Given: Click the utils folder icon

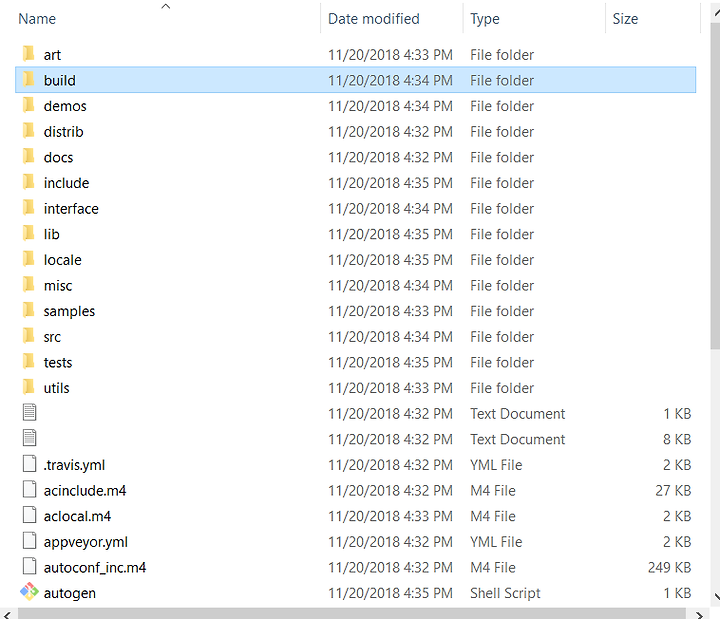Looking at the screenshot, I should [x=28, y=387].
